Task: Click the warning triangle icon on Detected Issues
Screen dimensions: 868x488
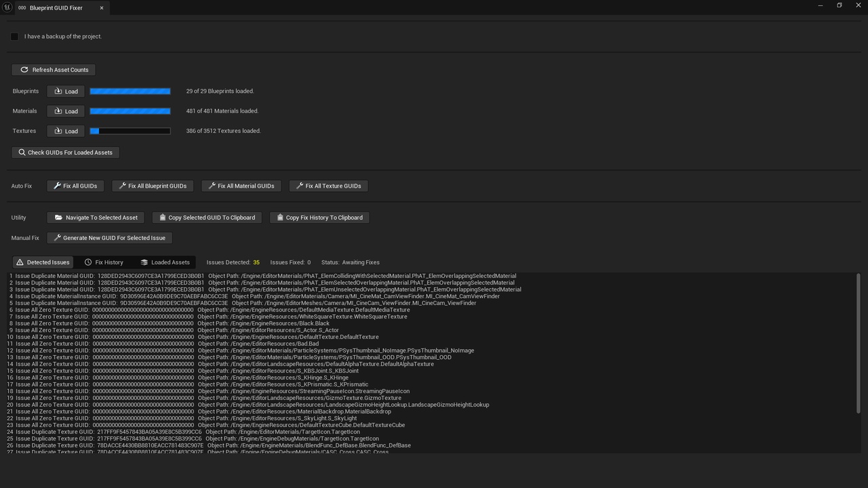Action: [20, 262]
